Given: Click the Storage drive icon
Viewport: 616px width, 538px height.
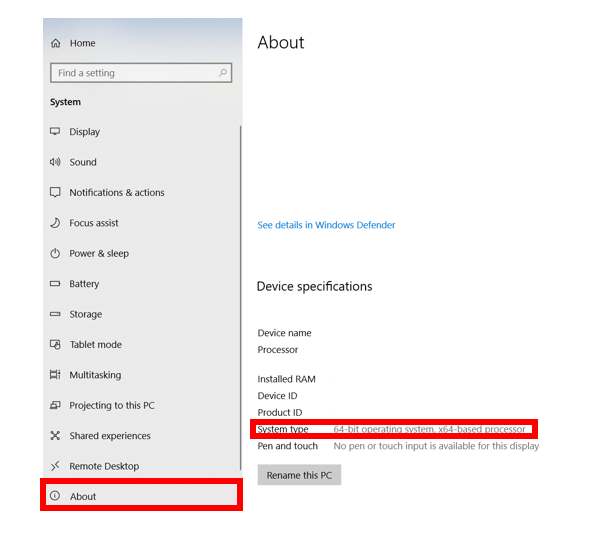Looking at the screenshot, I should click(55, 314).
